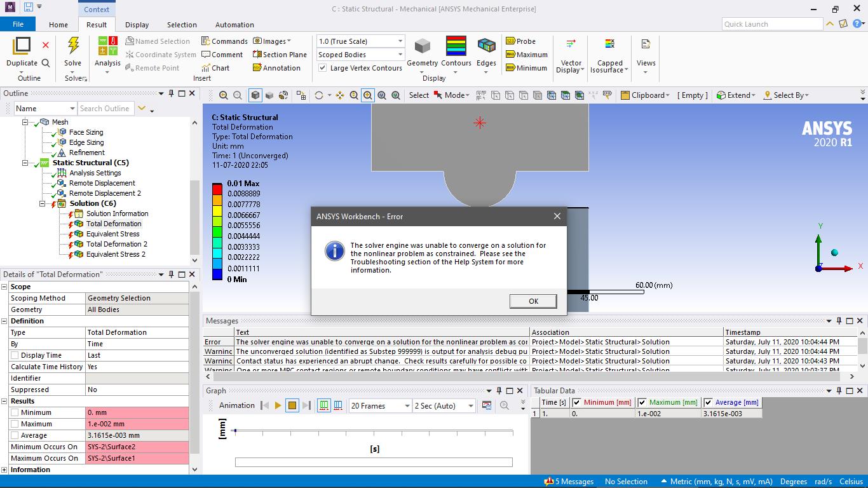Click the dark blue legend color swatch
This screenshot has height=488, width=868.
[217, 275]
